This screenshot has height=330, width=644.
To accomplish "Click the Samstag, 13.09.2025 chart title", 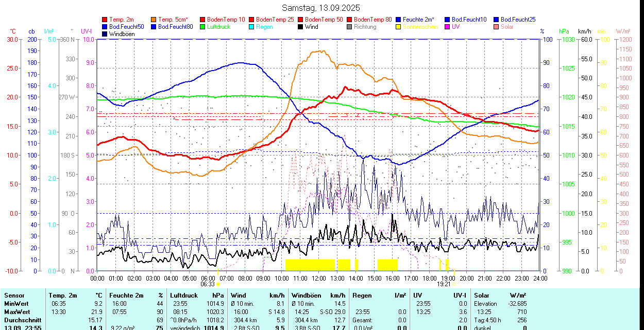I will (321, 8).
